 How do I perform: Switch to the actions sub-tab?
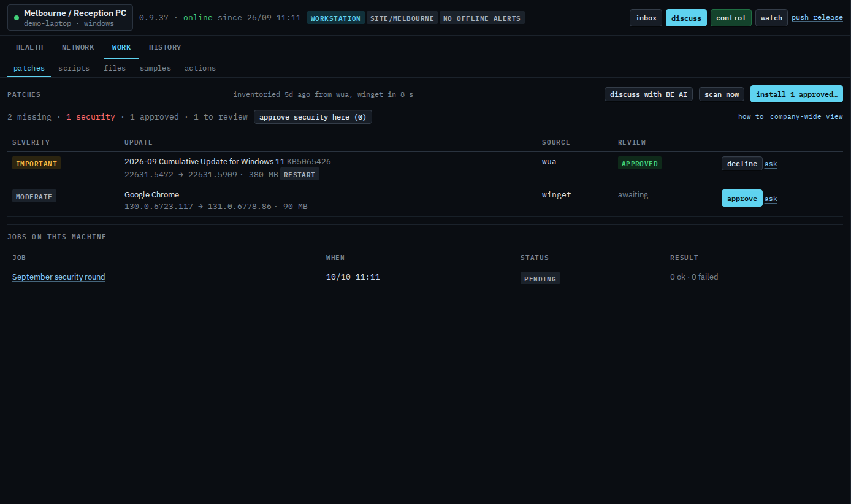(x=200, y=68)
